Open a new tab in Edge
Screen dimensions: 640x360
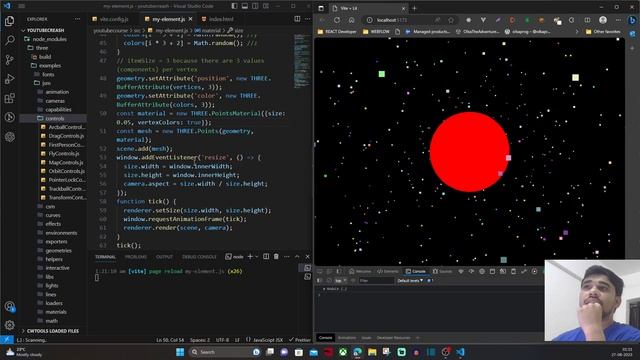[x=415, y=8]
